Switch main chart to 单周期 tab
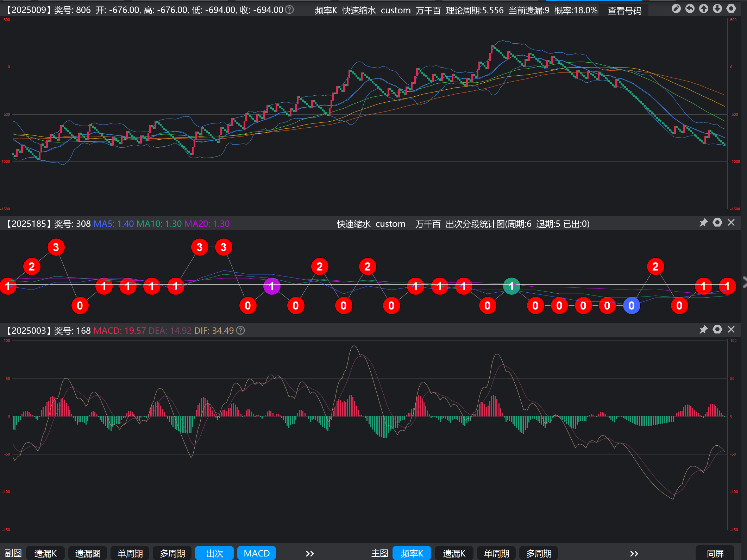Viewport: 747px width, 560px height. click(x=496, y=553)
